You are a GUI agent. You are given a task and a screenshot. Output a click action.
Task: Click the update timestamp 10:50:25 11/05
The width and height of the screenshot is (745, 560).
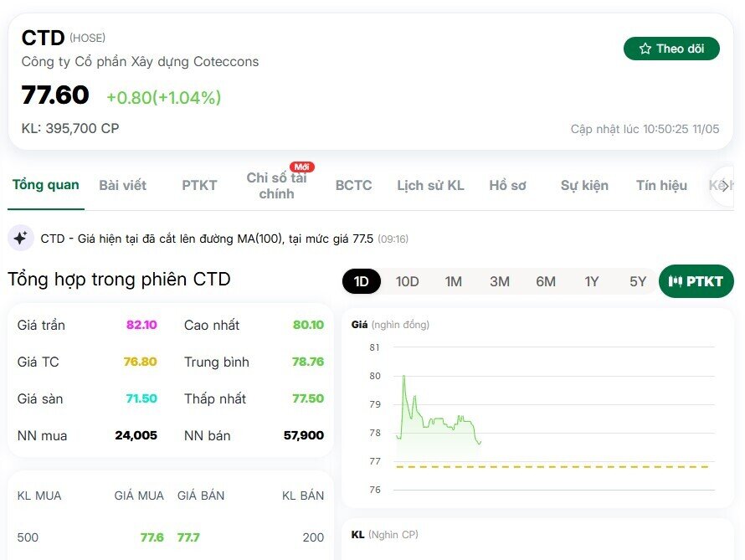click(645, 129)
